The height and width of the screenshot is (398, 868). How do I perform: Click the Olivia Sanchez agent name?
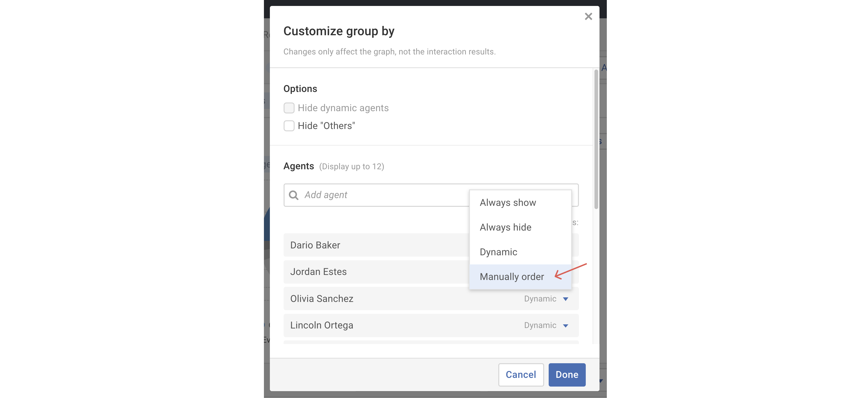pyautogui.click(x=321, y=299)
